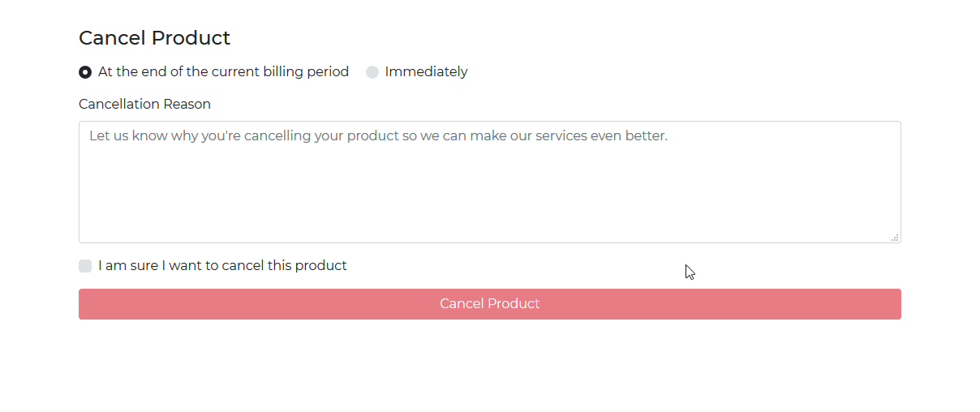
Task: Click the filled radio dot for billing period
Action: coord(85,72)
